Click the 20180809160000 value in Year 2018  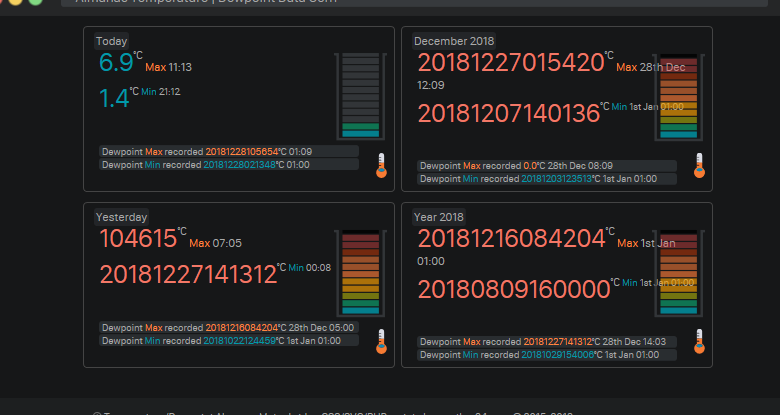(x=513, y=290)
